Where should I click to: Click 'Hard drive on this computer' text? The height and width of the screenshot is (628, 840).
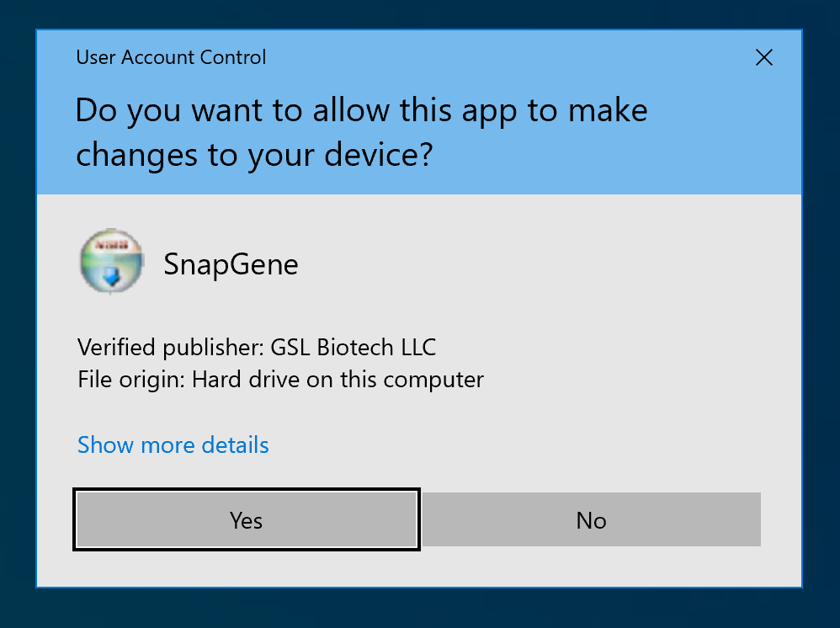[338, 380]
